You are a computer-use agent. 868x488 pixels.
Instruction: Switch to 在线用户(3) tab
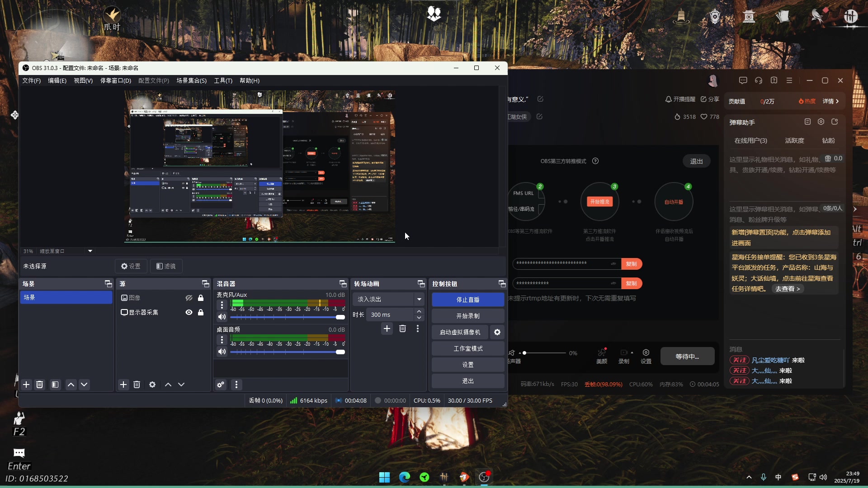(x=750, y=141)
